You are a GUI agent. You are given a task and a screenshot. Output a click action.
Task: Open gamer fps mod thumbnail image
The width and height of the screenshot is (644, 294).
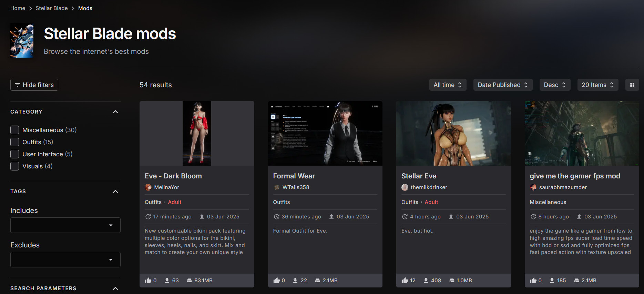point(582,133)
